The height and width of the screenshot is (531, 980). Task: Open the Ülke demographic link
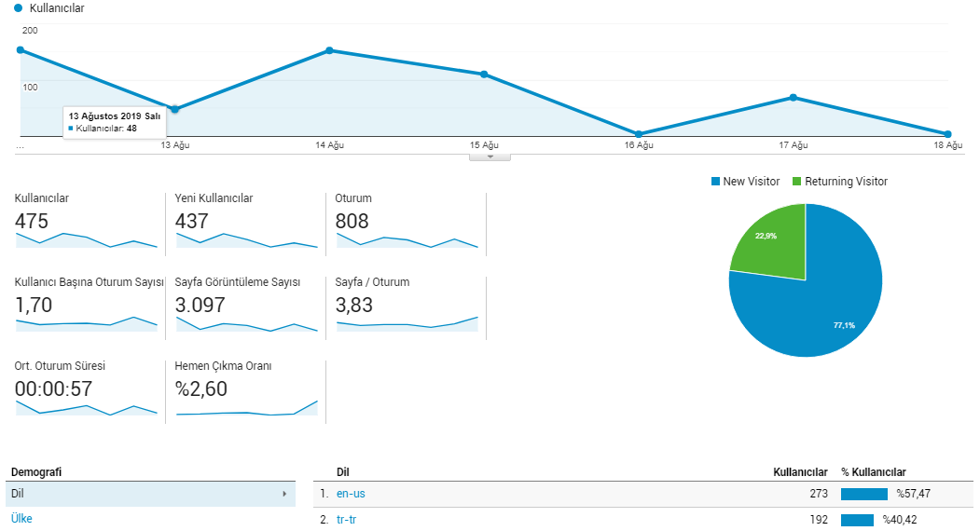click(x=21, y=519)
